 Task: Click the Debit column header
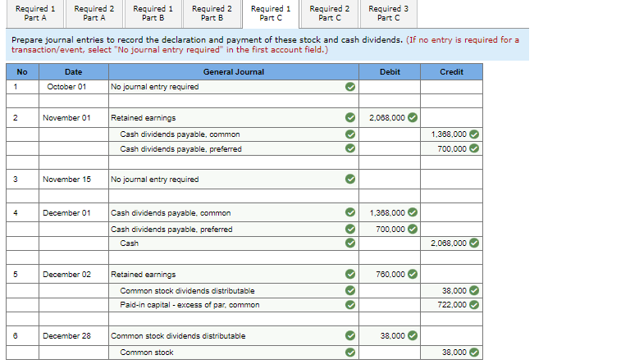(390, 72)
